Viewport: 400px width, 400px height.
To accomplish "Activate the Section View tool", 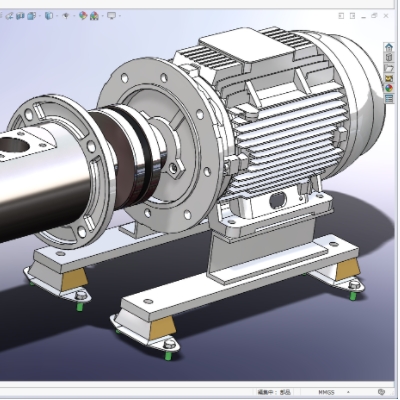I will [20, 16].
